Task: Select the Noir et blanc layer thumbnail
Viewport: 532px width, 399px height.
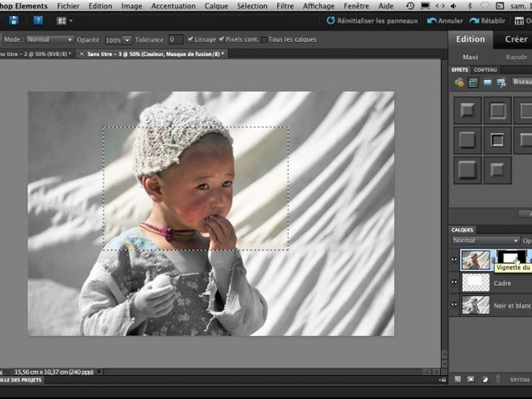Action: tap(475, 305)
